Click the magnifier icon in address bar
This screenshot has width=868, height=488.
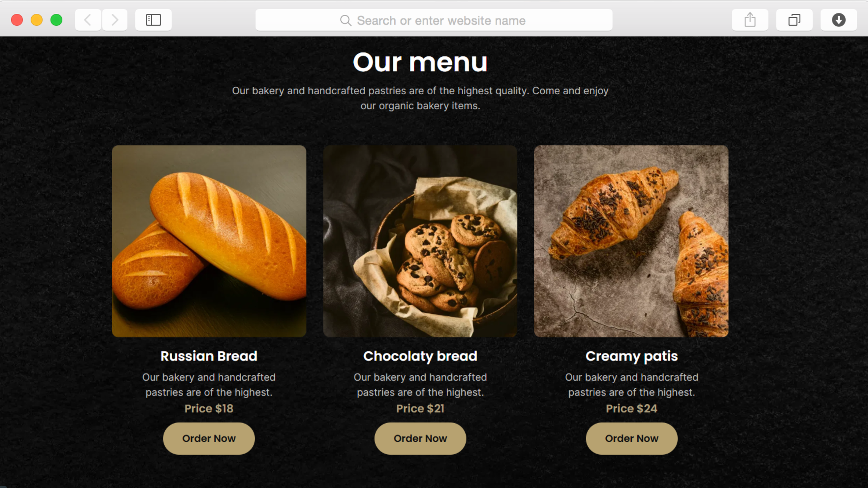coord(345,21)
